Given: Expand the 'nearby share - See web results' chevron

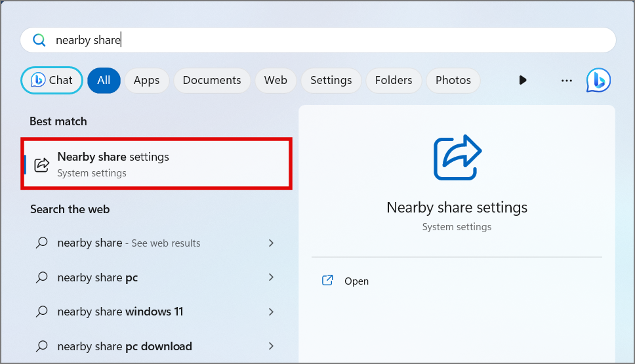Looking at the screenshot, I should [x=271, y=243].
